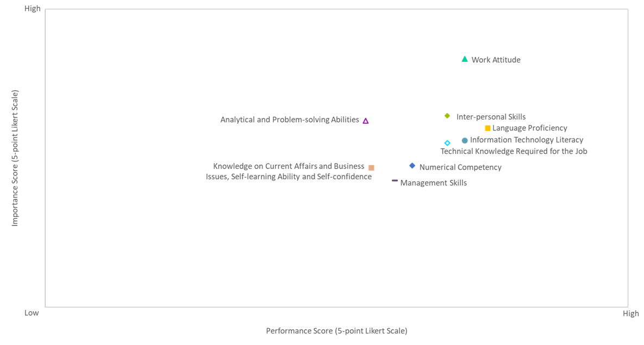Image resolution: width=644 pixels, height=345 pixels.
Task: Click the Technical Knowledge Required for the Job label
Action: coord(514,151)
